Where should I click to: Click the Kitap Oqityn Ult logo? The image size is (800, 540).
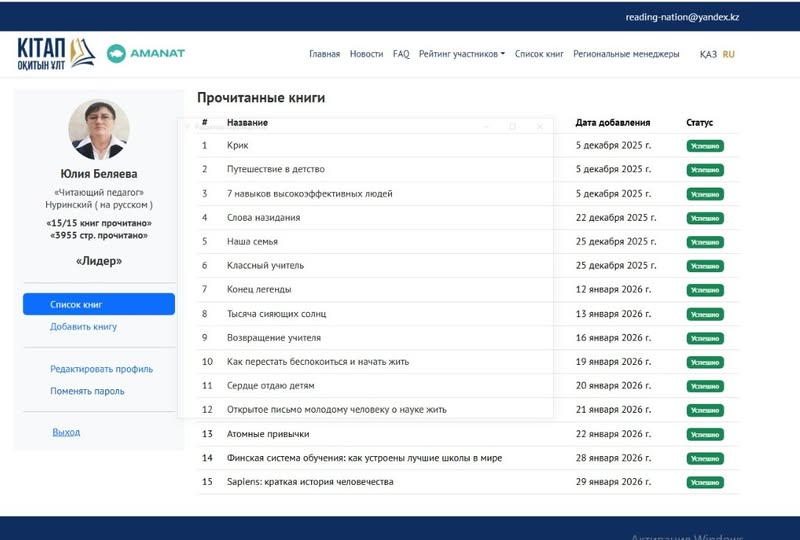click(56, 54)
